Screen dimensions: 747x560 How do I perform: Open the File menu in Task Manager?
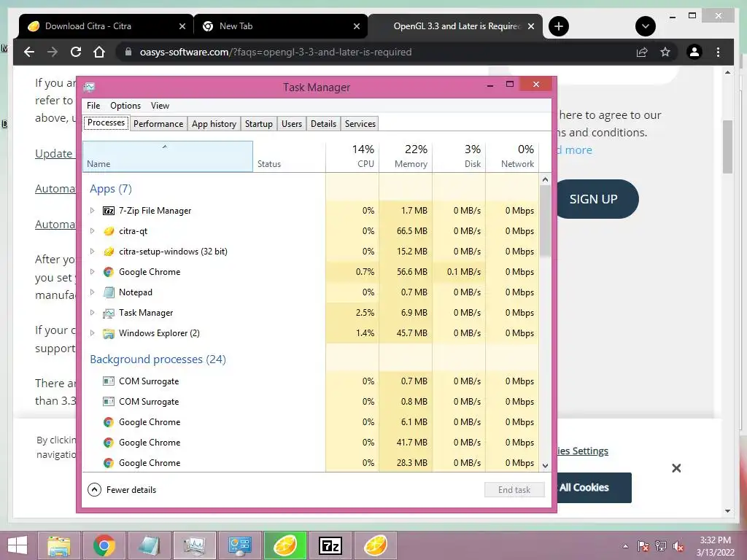(x=93, y=106)
